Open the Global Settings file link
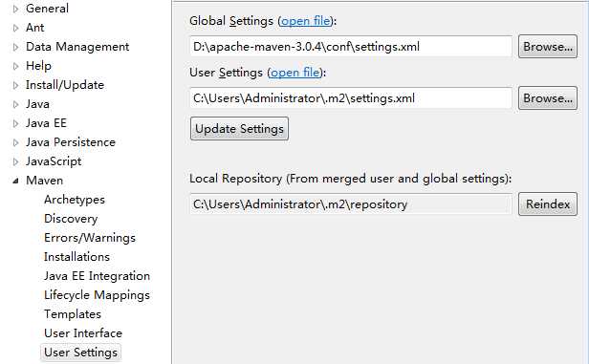589x364 pixels. (306, 21)
